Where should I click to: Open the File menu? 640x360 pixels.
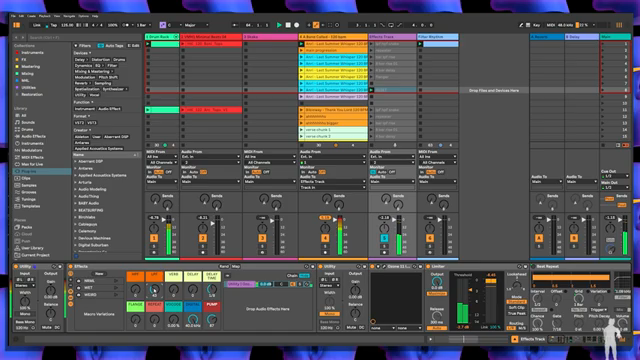click(x=13, y=16)
